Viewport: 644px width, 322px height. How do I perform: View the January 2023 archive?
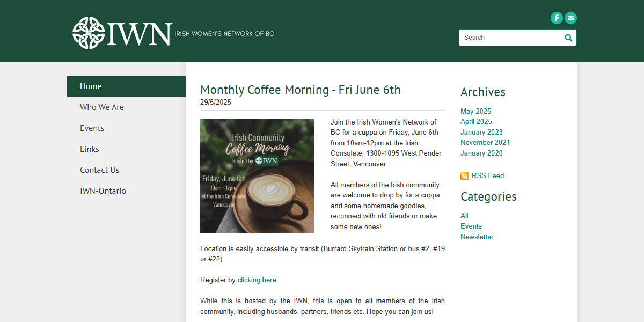click(481, 132)
